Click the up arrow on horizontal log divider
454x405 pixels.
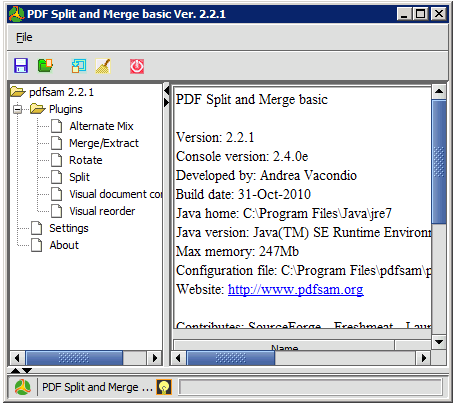pyautogui.click(x=15, y=370)
